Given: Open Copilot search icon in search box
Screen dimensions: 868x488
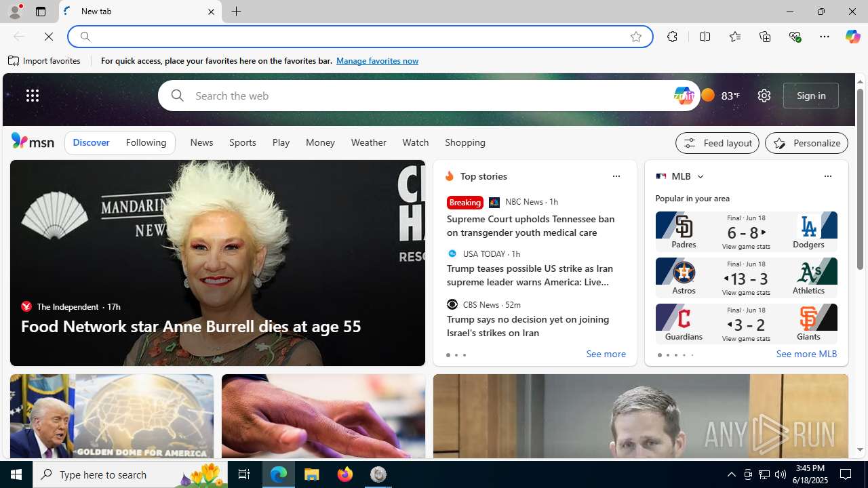Looking at the screenshot, I should (684, 96).
